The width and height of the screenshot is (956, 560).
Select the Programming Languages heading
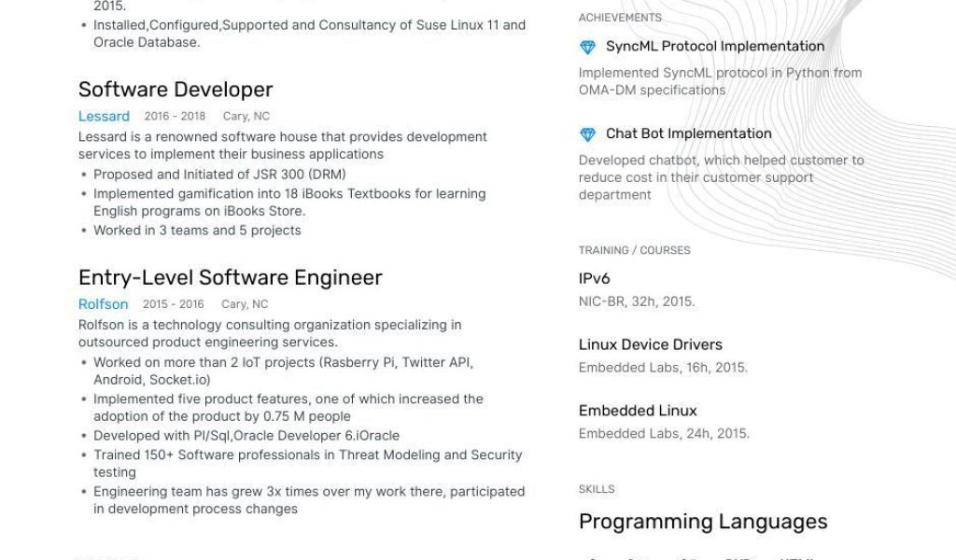tap(703, 522)
